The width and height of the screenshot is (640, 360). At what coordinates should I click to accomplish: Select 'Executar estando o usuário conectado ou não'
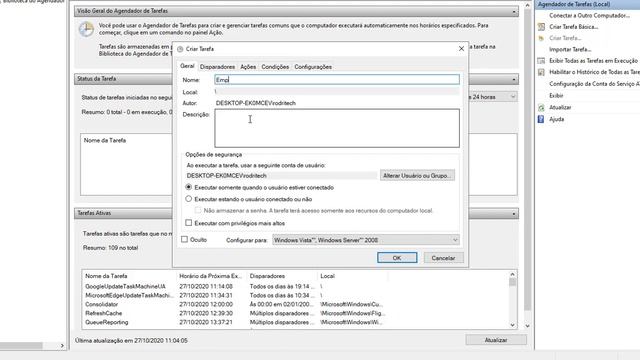[x=189, y=199]
